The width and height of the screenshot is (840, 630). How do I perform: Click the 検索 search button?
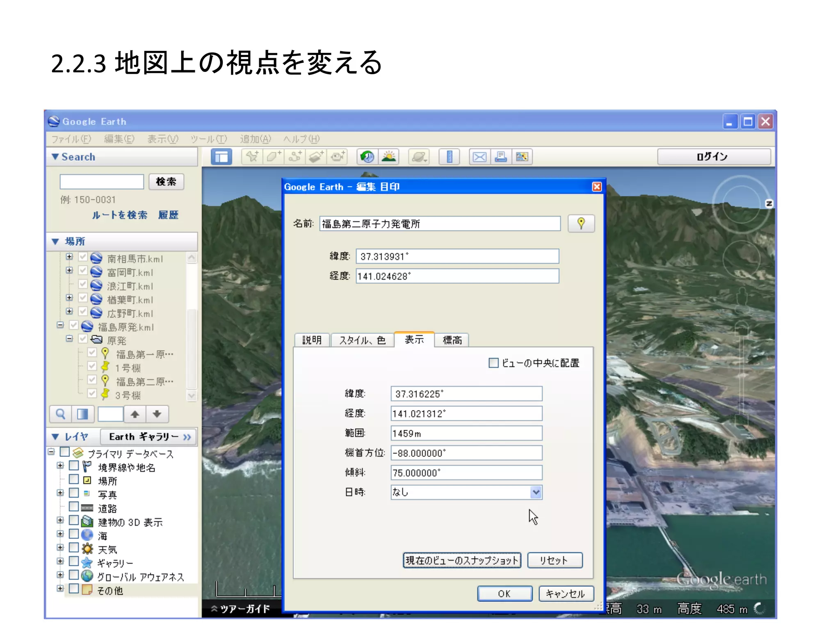click(166, 182)
